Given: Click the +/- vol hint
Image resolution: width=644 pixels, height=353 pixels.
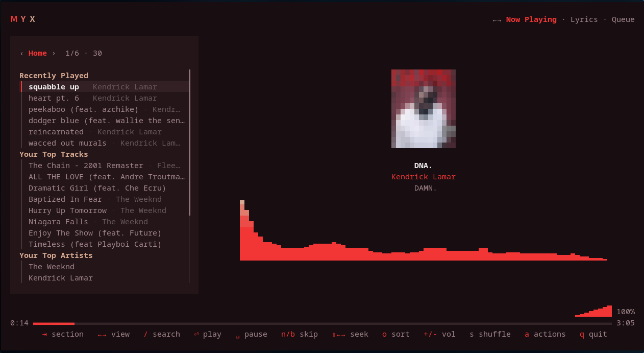Looking at the screenshot, I should click(x=439, y=334).
